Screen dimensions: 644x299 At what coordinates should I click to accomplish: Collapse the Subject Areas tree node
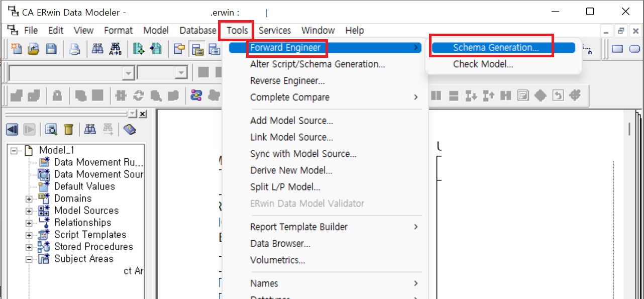click(29, 259)
